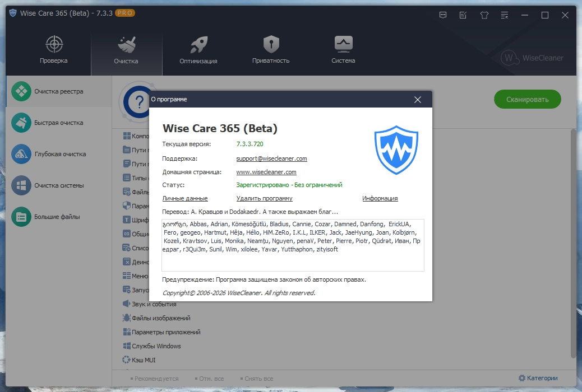582x392 pixels.
Task: Close the О программе dialog
Action: pyautogui.click(x=418, y=99)
